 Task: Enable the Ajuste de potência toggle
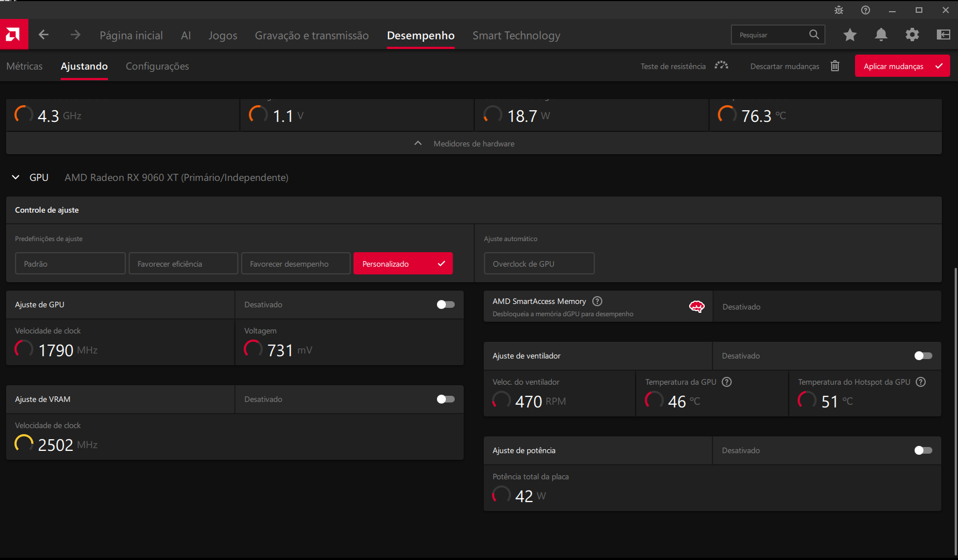pyautogui.click(x=923, y=450)
